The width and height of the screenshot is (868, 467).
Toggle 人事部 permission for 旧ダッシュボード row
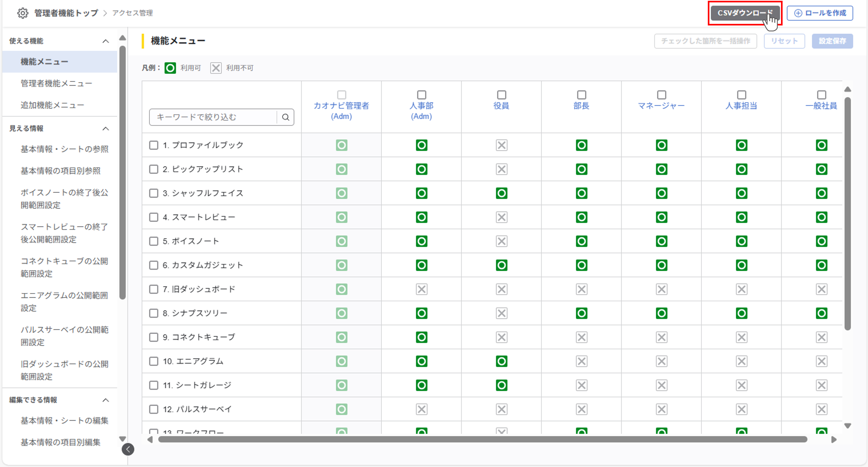pos(421,289)
